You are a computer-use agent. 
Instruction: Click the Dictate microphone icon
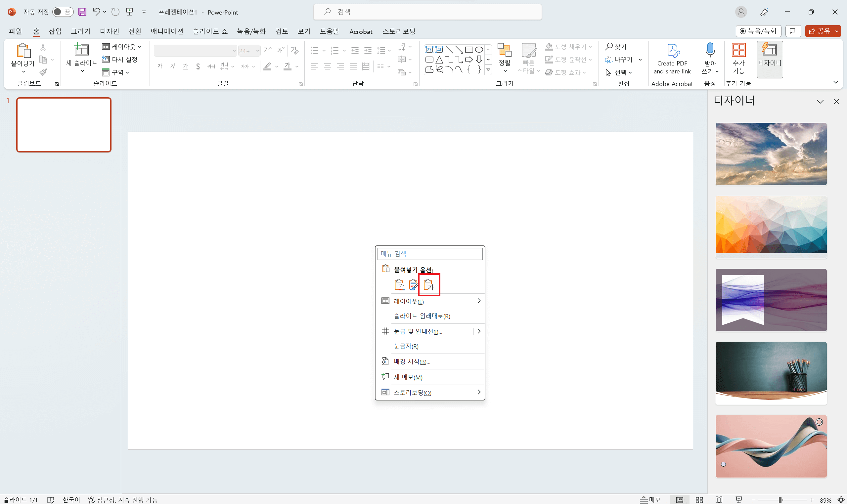pyautogui.click(x=710, y=50)
